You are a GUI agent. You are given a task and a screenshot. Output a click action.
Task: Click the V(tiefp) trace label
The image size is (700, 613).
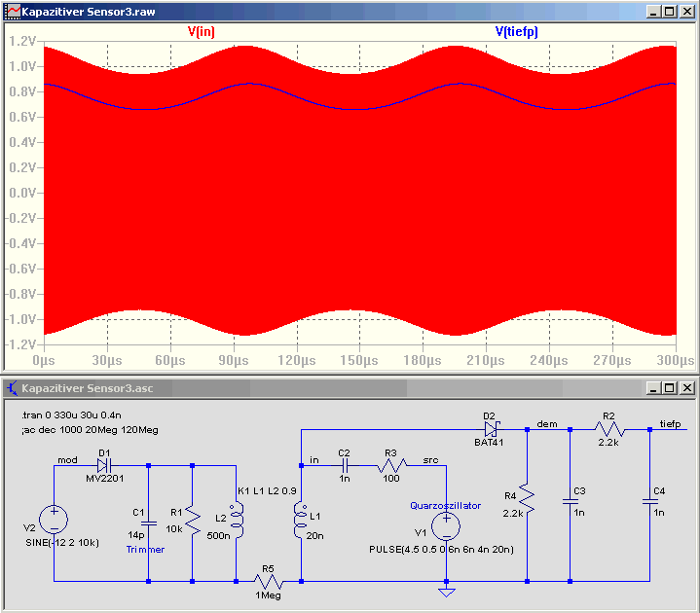517,32
